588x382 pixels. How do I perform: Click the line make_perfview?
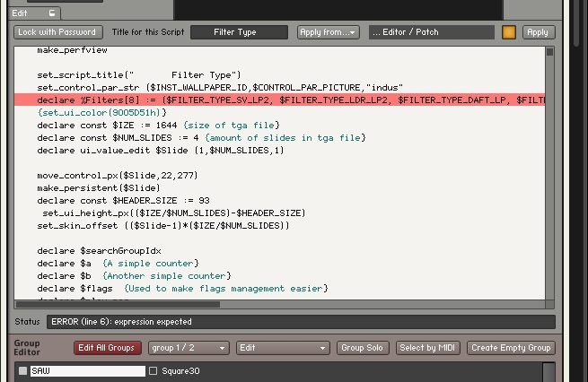[72, 50]
